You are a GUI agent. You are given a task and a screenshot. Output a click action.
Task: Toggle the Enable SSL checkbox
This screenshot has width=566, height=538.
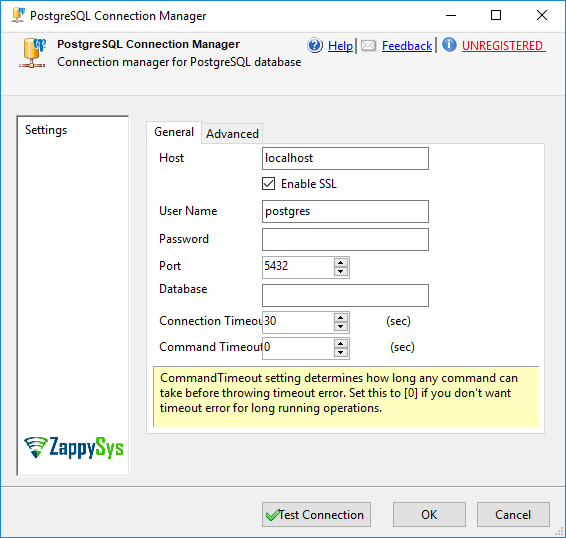coord(269,183)
